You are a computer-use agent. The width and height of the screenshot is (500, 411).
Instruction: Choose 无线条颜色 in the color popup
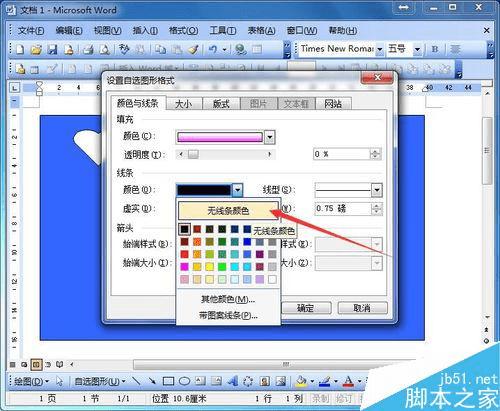click(228, 211)
